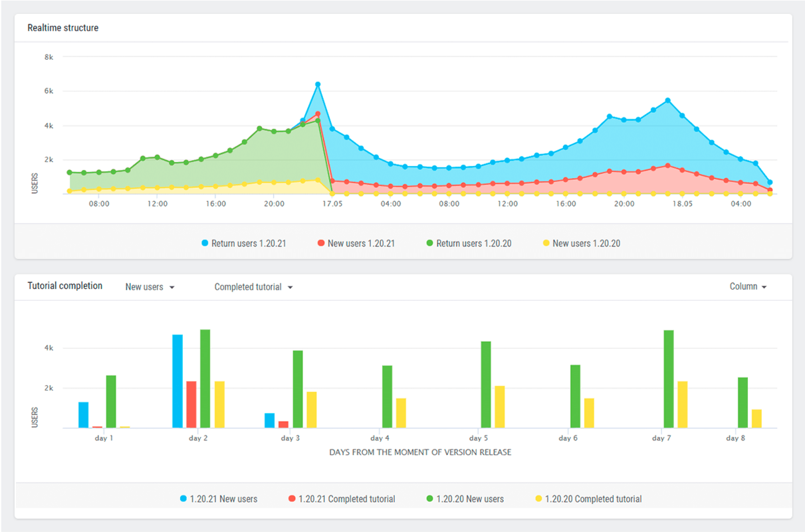Screen dimensions: 805x532
Task: Click green 1.20.20 New users legend marker
Action: pos(430,499)
